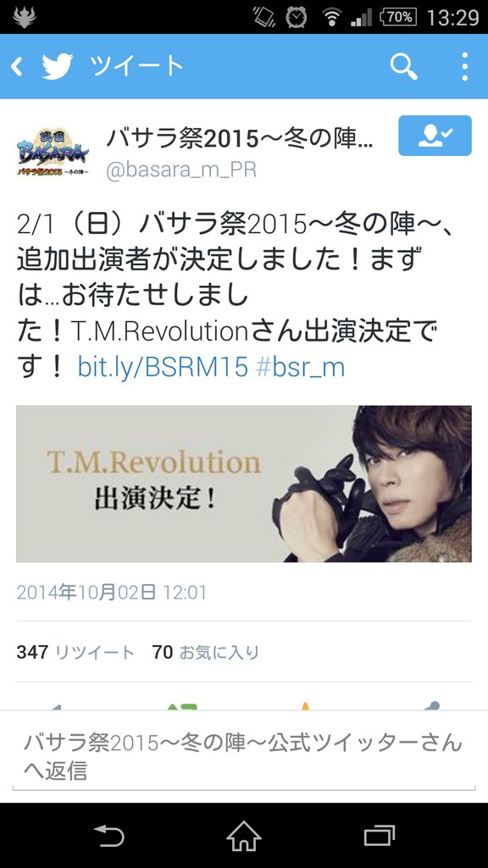Open the bit.ly/BSRM15 link
Viewport: 488px width, 868px height.
(163, 366)
